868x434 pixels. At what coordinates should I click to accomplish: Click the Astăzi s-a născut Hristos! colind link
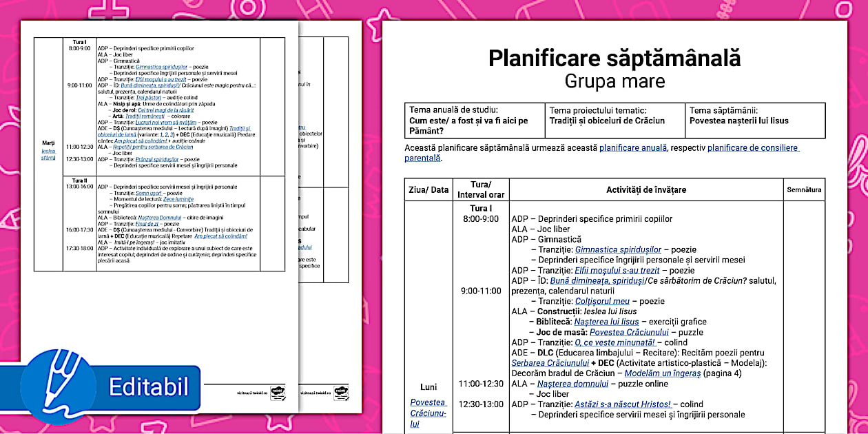pos(622,404)
